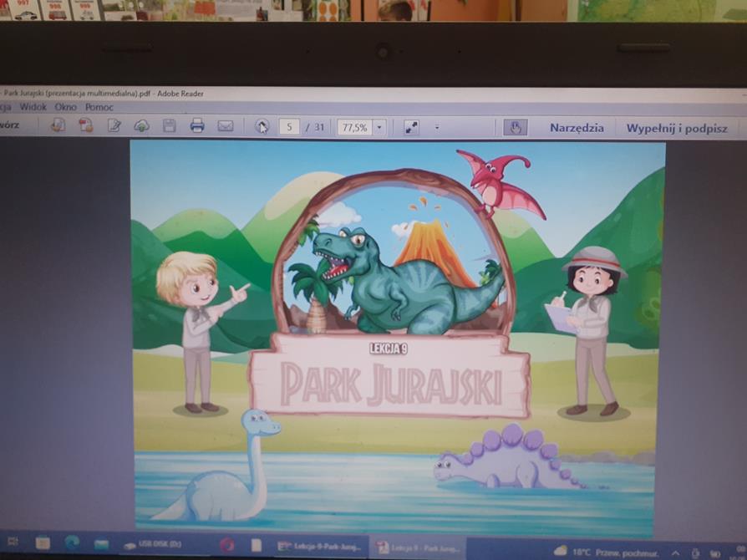Click the 77,5% zoom value field

[354, 128]
